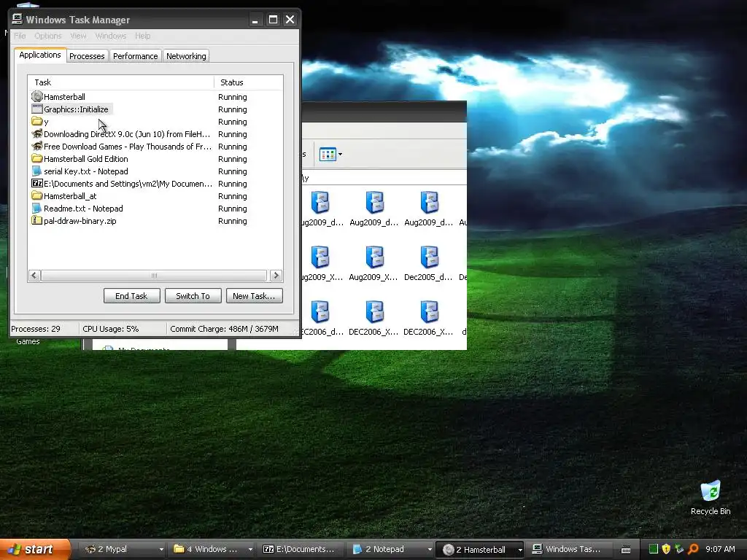Click the CPU Usage: 5% status text
Viewport: 747px width, 560px height.
pos(111,329)
